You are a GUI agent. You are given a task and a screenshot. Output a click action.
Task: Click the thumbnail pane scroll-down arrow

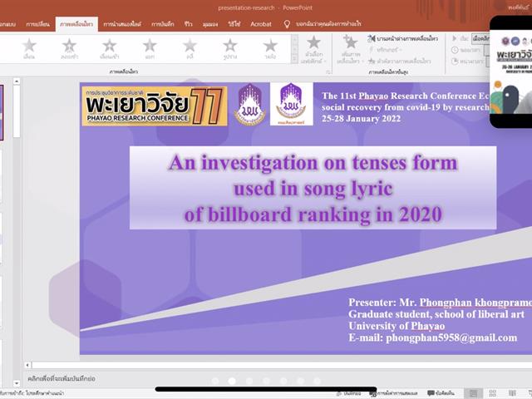(17, 383)
